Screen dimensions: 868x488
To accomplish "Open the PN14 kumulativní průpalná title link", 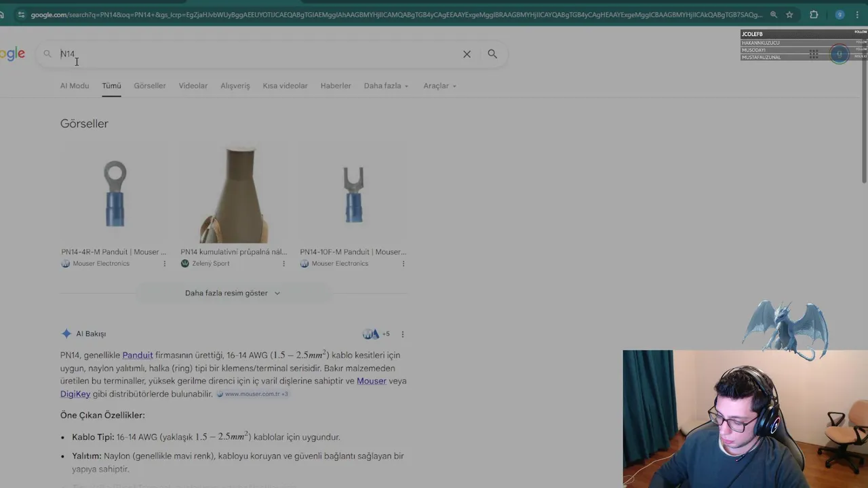I will [x=234, y=252].
